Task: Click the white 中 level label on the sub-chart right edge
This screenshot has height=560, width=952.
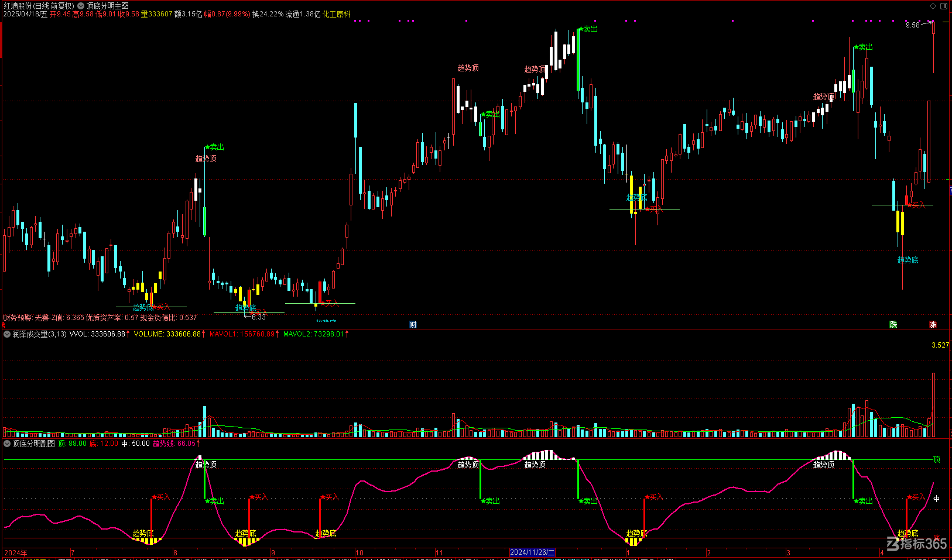Action: click(936, 499)
